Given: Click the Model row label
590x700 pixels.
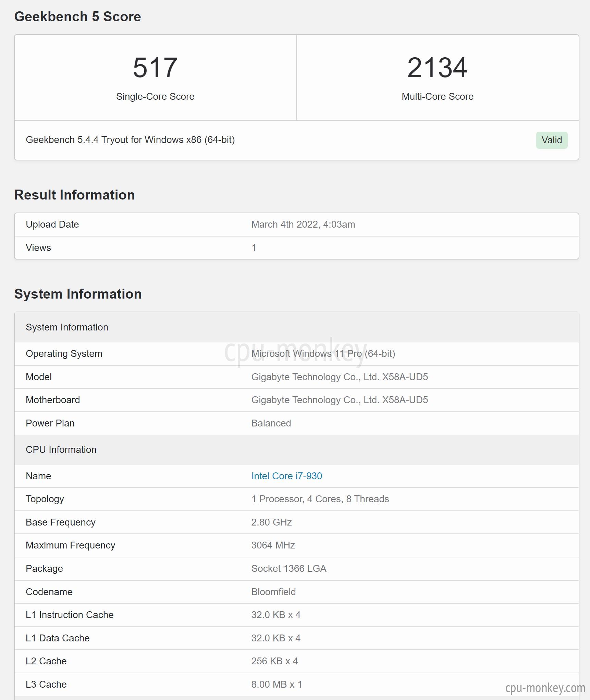Looking at the screenshot, I should tap(39, 377).
